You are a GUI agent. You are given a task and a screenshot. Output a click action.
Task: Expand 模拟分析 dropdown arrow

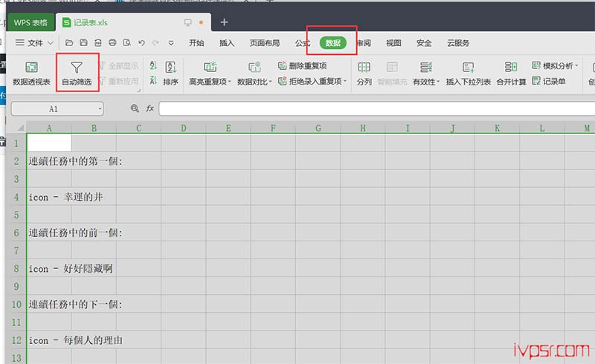576,65
